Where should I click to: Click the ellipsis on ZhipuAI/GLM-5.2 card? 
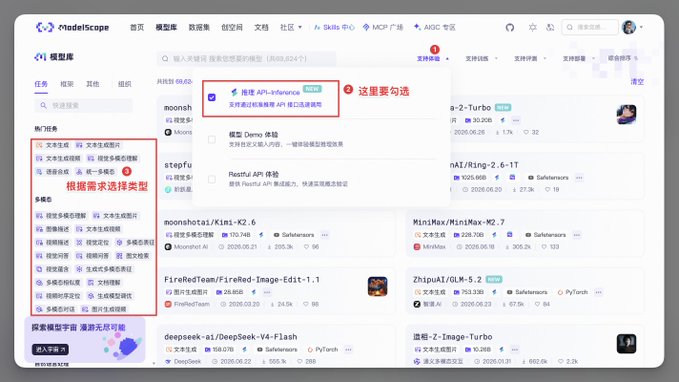coord(598,292)
